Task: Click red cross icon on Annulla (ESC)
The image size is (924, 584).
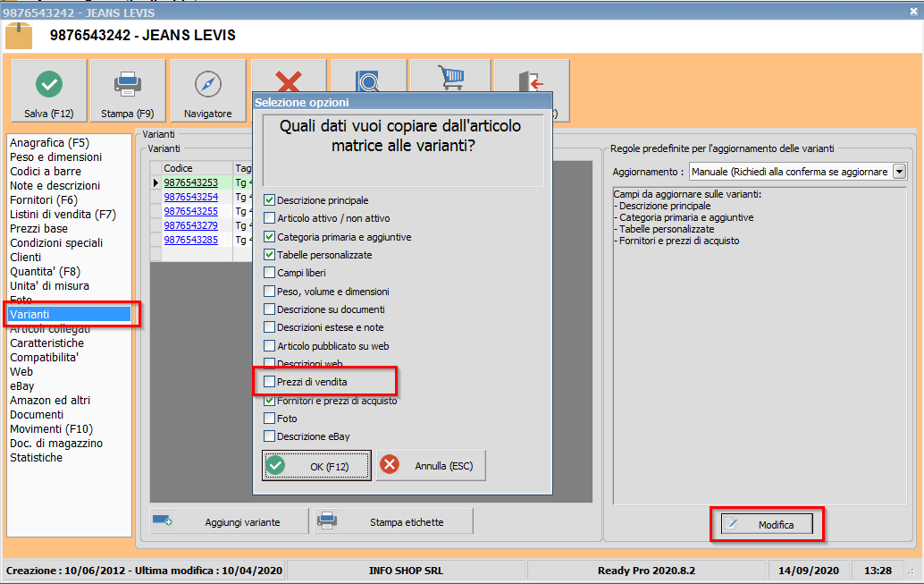Action: point(390,465)
